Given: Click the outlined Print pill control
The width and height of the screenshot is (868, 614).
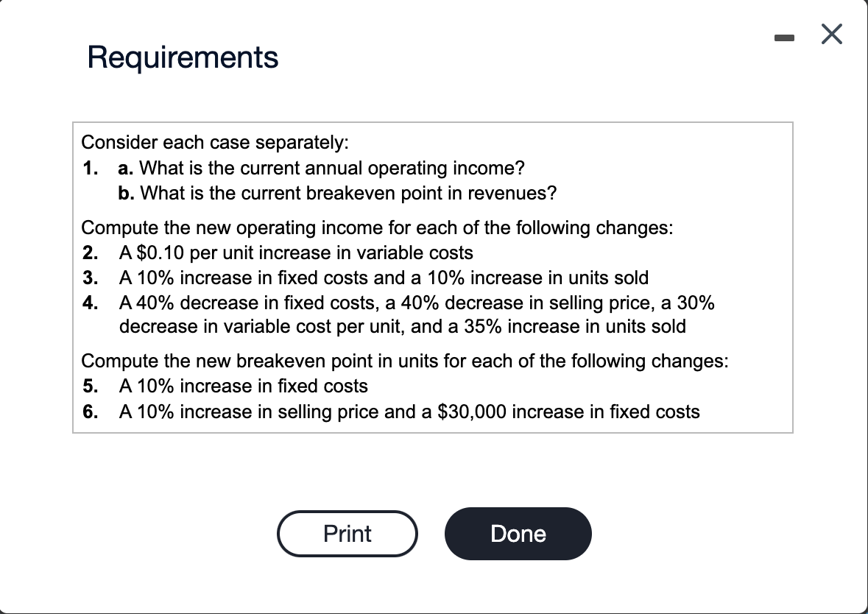Looking at the screenshot, I should click(x=347, y=534).
